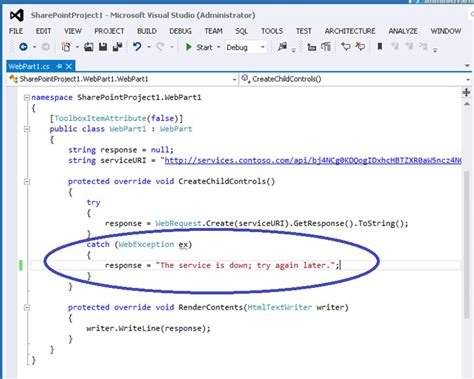Click the 'string response = null;' line

tap(121, 150)
